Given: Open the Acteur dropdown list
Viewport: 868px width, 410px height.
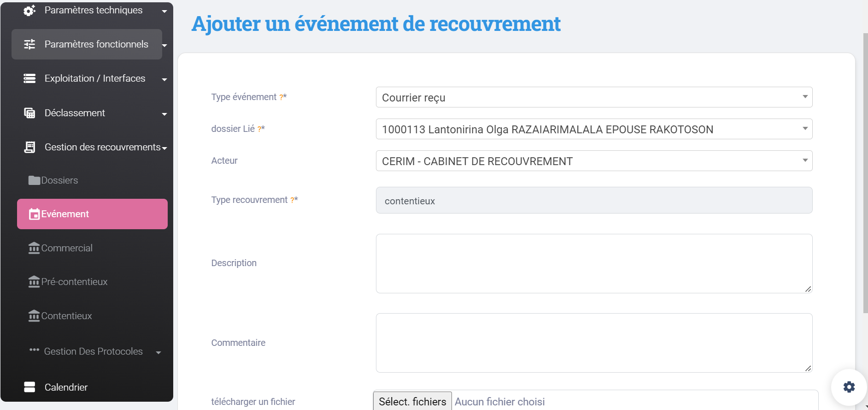Looking at the screenshot, I should point(593,161).
